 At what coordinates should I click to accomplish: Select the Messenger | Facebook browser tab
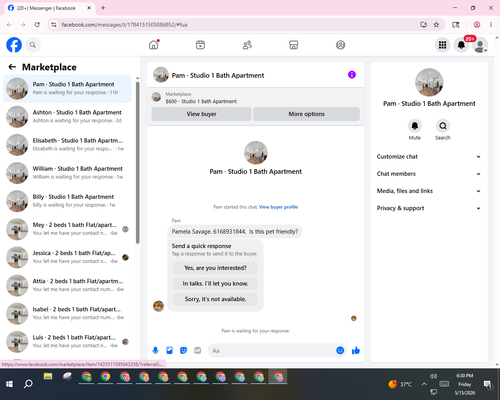tap(50, 8)
